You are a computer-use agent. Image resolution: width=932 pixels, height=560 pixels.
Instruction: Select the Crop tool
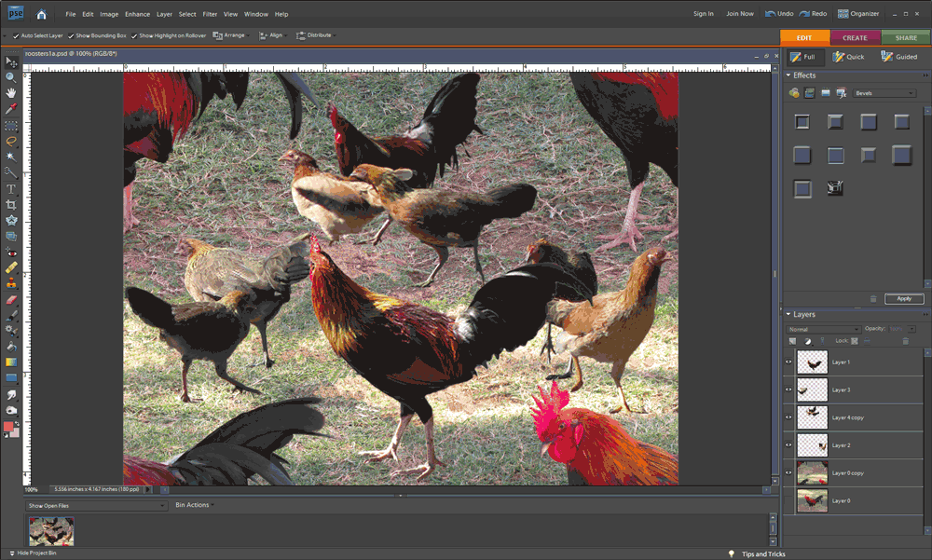coord(11,204)
